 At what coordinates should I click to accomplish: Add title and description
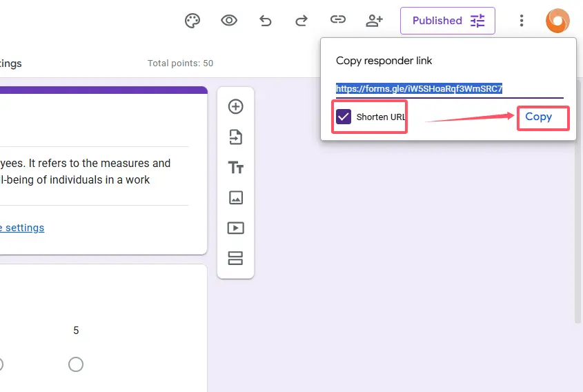point(236,168)
